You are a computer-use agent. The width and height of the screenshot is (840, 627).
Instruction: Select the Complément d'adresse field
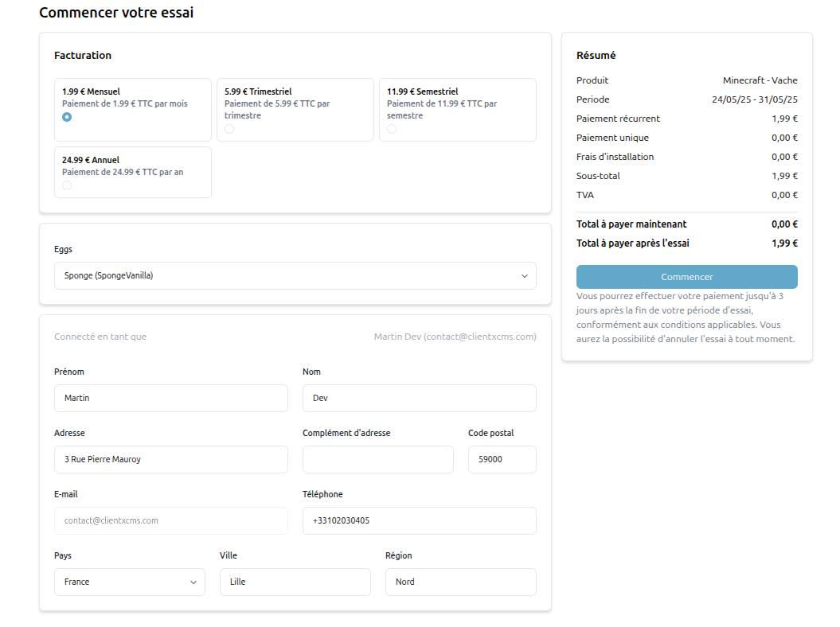coord(377,459)
